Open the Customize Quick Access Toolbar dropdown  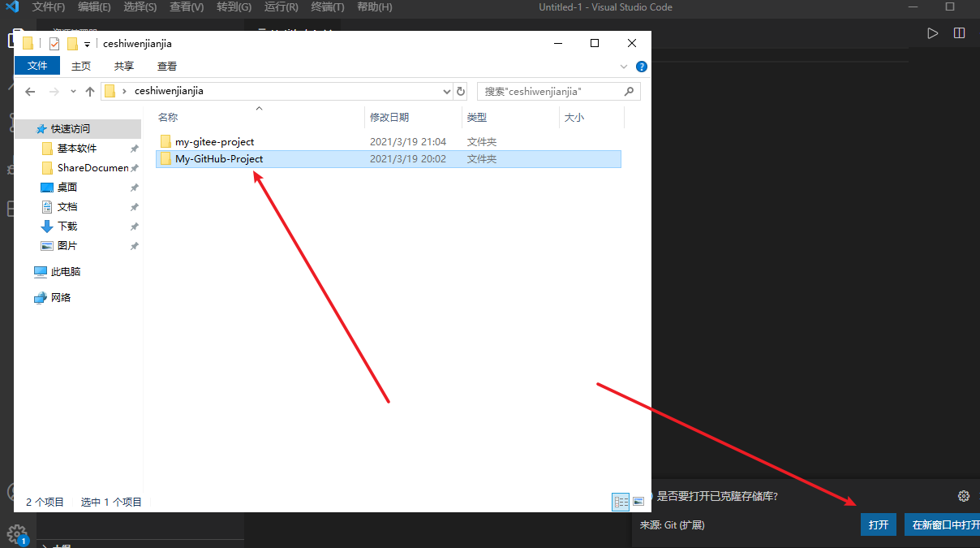87,45
